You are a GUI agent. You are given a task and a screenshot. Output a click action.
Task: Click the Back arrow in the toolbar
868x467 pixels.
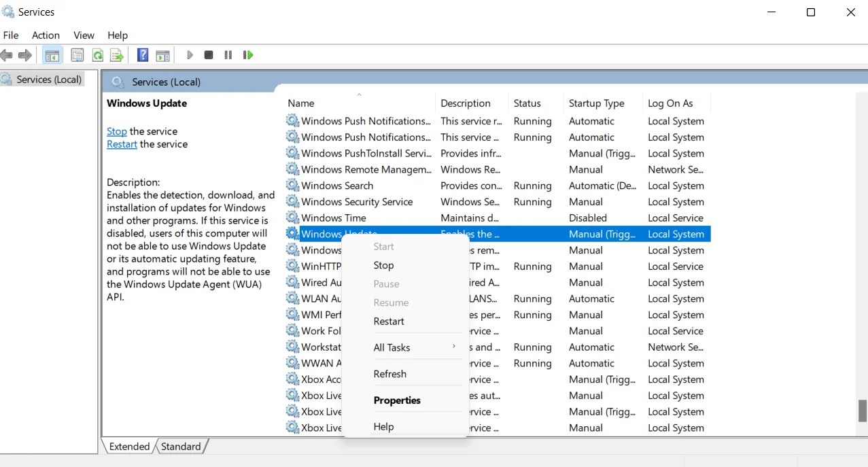click(x=7, y=55)
